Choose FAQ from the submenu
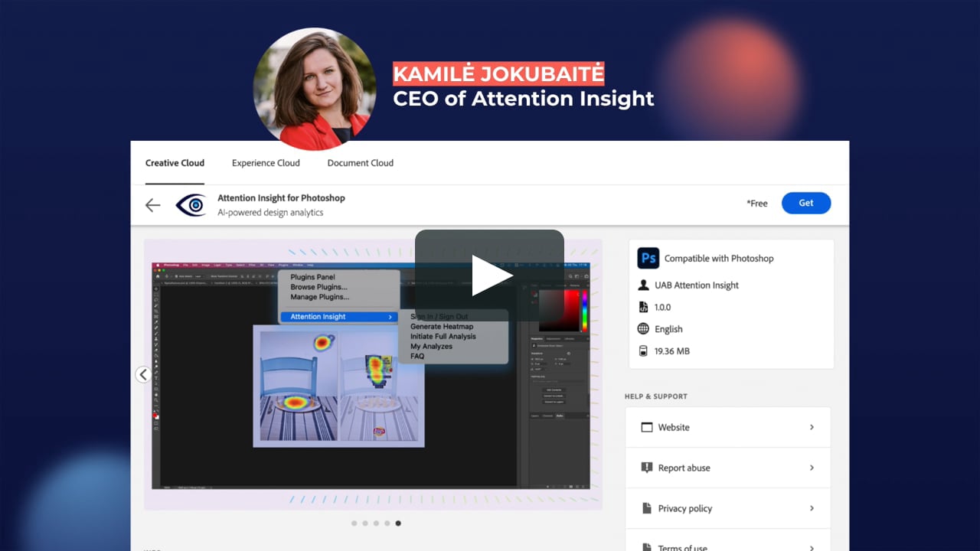 pyautogui.click(x=417, y=357)
